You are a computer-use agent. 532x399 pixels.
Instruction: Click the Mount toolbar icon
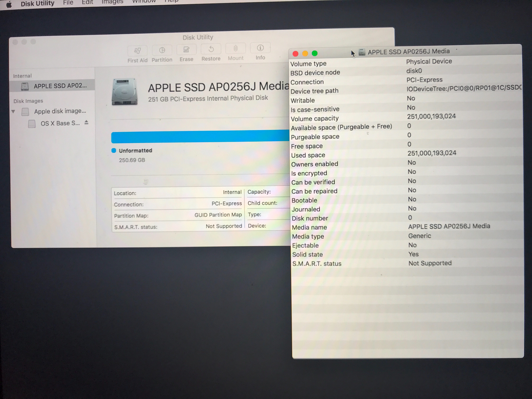point(236,49)
